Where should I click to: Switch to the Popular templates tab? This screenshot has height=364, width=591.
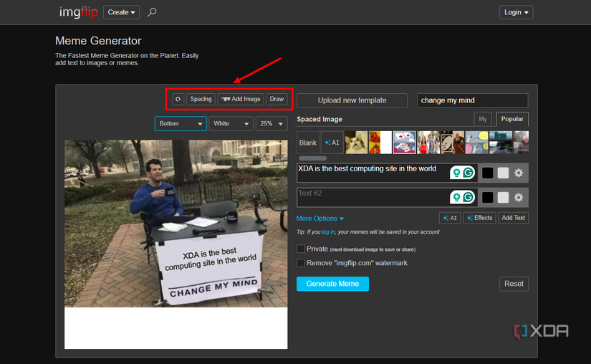(512, 119)
